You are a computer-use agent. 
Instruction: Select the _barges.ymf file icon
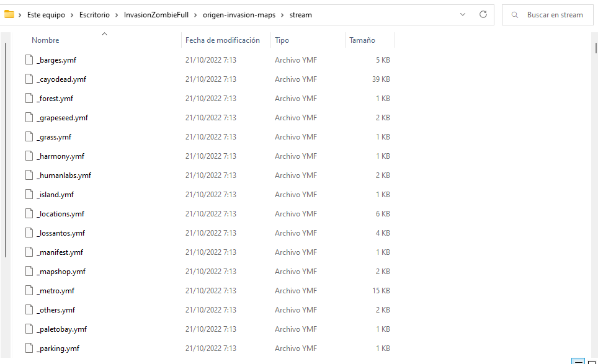(29, 60)
